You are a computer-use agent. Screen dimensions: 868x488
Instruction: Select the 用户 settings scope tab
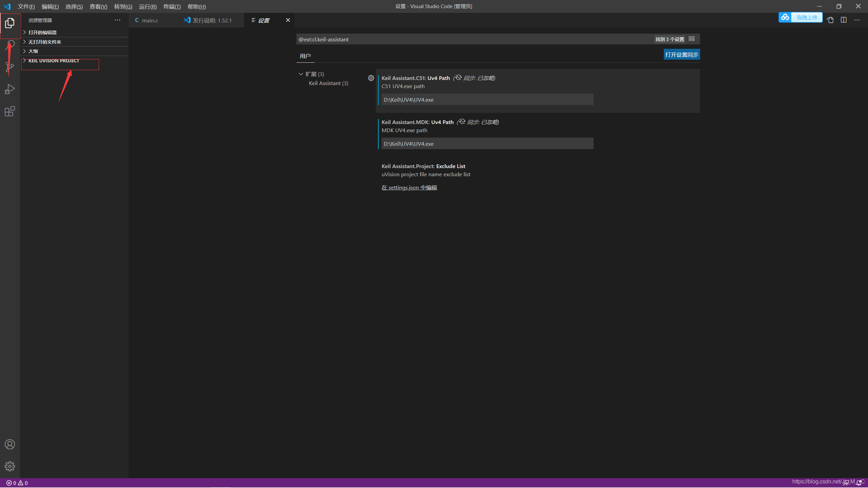[305, 56]
